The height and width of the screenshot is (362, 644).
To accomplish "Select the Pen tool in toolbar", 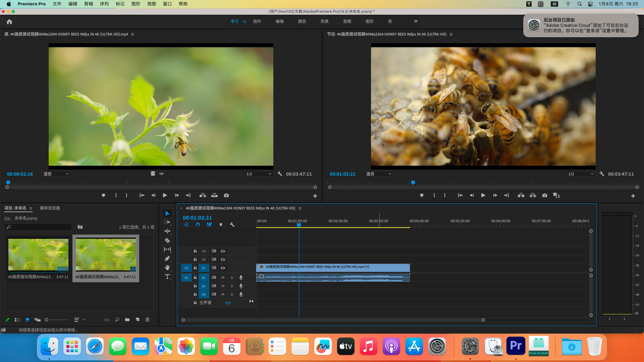I will tap(167, 258).
